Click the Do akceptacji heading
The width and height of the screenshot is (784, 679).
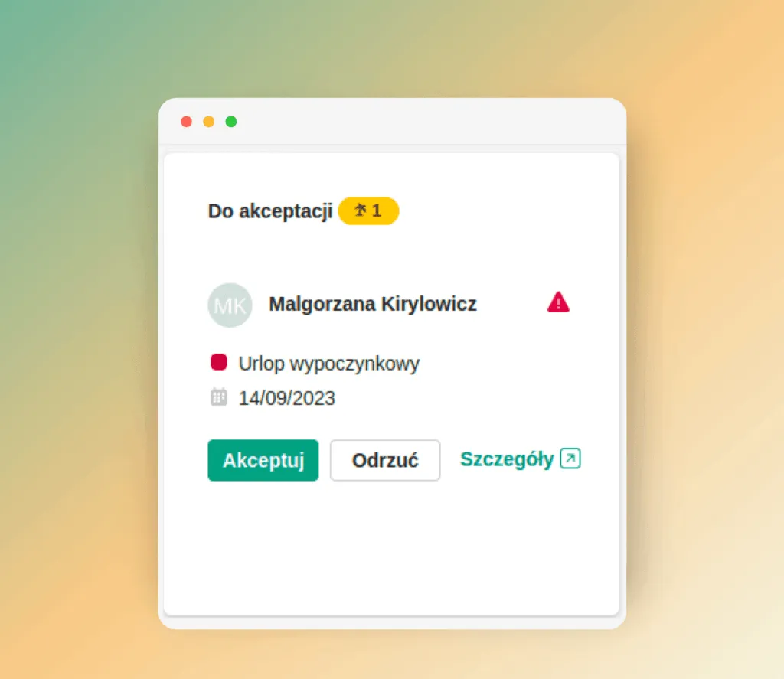(270, 211)
